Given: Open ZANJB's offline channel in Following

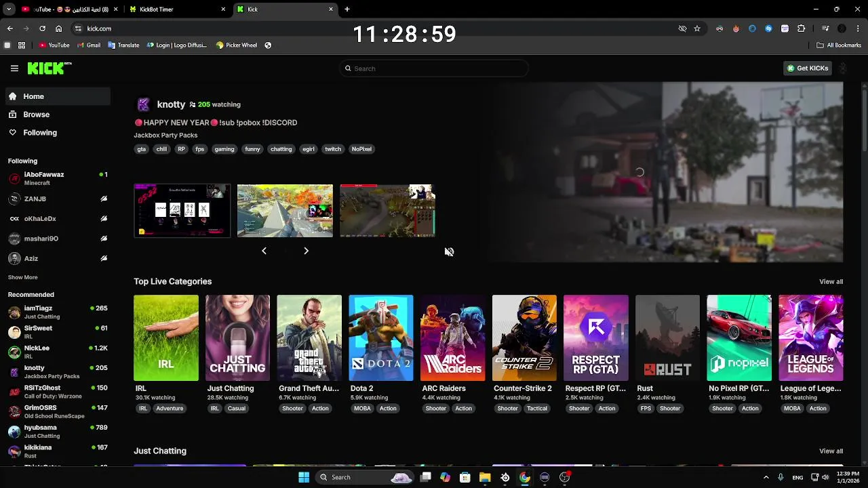Looking at the screenshot, I should coord(58,199).
